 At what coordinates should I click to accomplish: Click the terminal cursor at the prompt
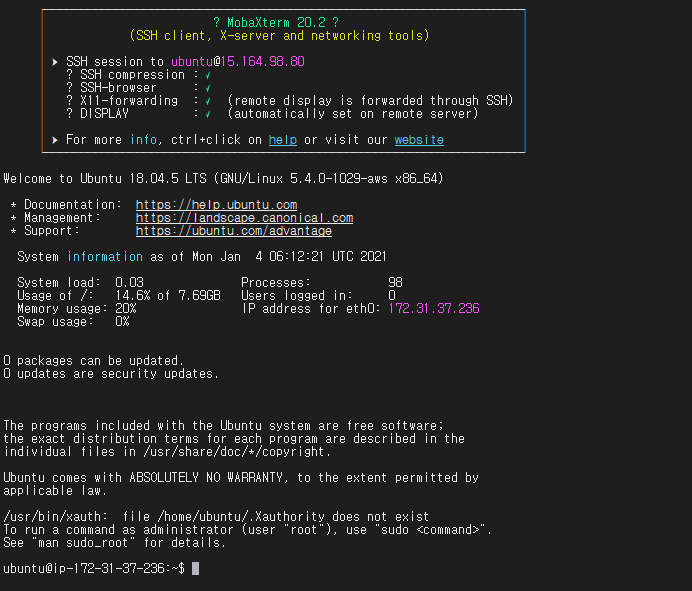pyautogui.click(x=196, y=568)
